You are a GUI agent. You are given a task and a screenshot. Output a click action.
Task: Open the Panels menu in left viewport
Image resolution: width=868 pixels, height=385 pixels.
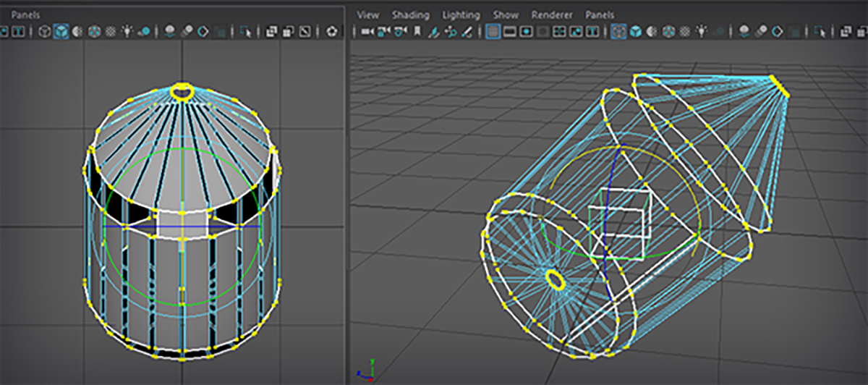point(26,14)
